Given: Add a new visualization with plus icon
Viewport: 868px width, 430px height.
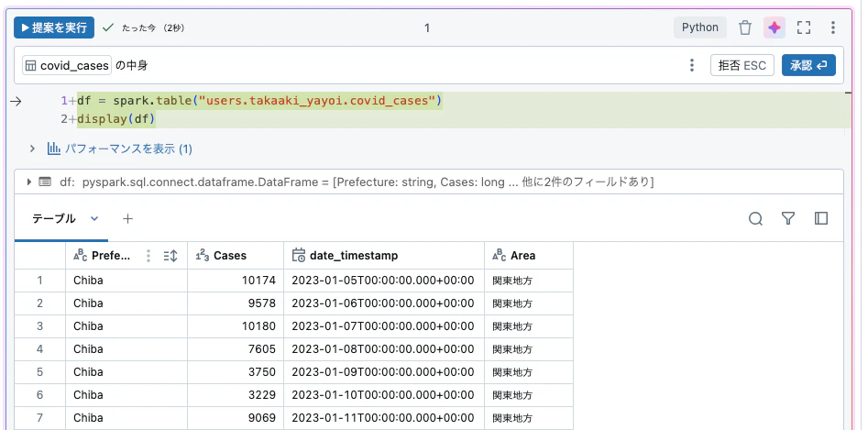Looking at the screenshot, I should 128,218.
